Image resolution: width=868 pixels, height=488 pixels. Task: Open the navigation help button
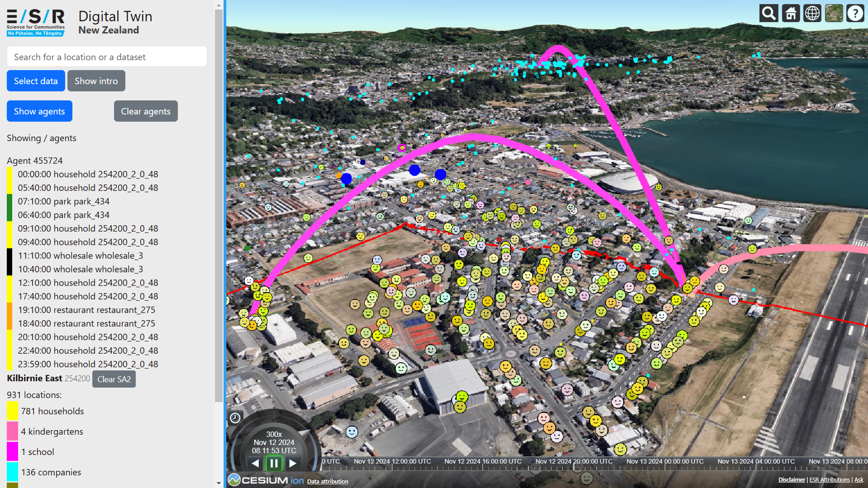855,14
